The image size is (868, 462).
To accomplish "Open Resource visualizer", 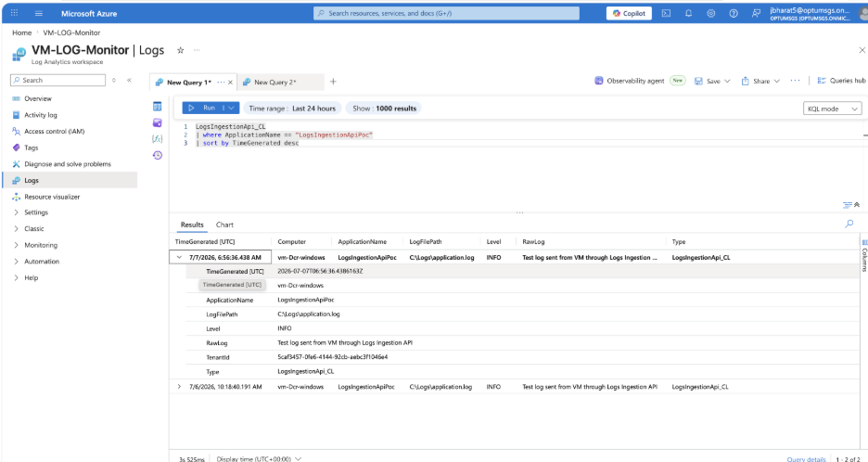I will [x=52, y=197].
